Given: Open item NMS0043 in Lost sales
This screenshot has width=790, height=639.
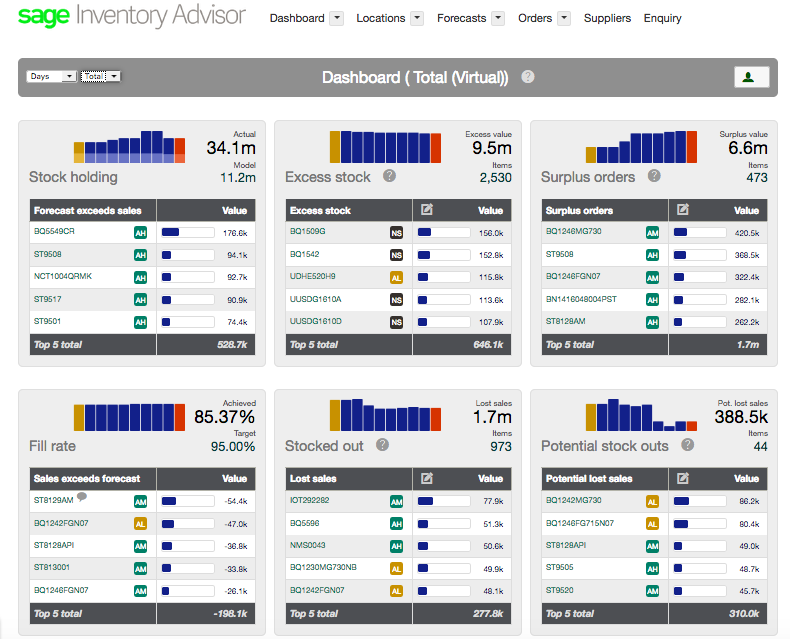Looking at the screenshot, I should (307, 545).
